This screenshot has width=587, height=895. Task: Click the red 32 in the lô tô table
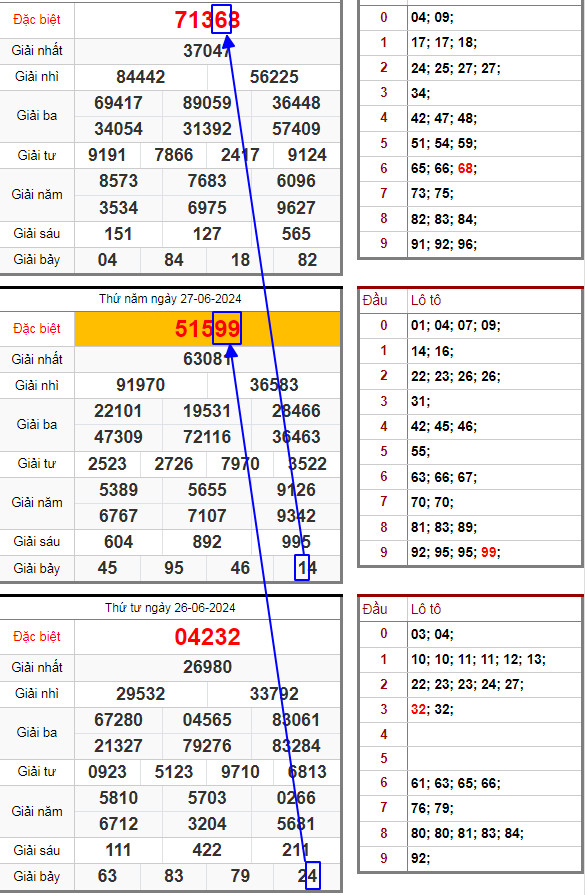click(418, 709)
